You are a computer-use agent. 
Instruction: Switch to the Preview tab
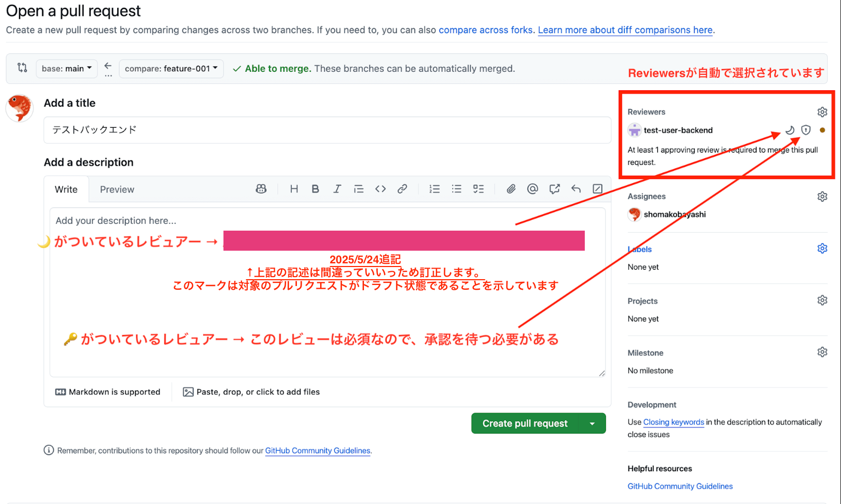point(117,189)
